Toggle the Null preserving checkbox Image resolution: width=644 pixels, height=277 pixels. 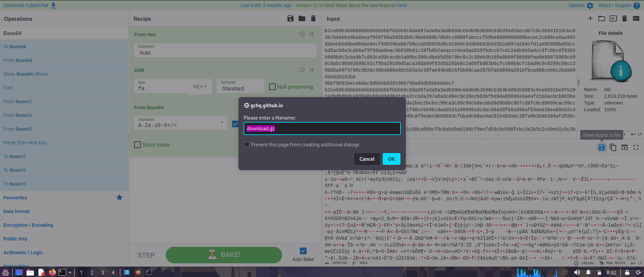click(x=272, y=87)
